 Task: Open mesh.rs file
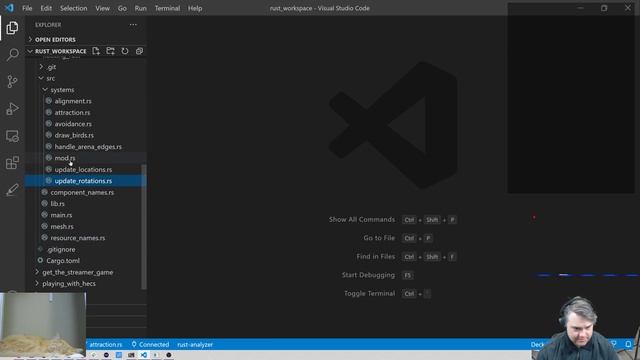pos(62,227)
